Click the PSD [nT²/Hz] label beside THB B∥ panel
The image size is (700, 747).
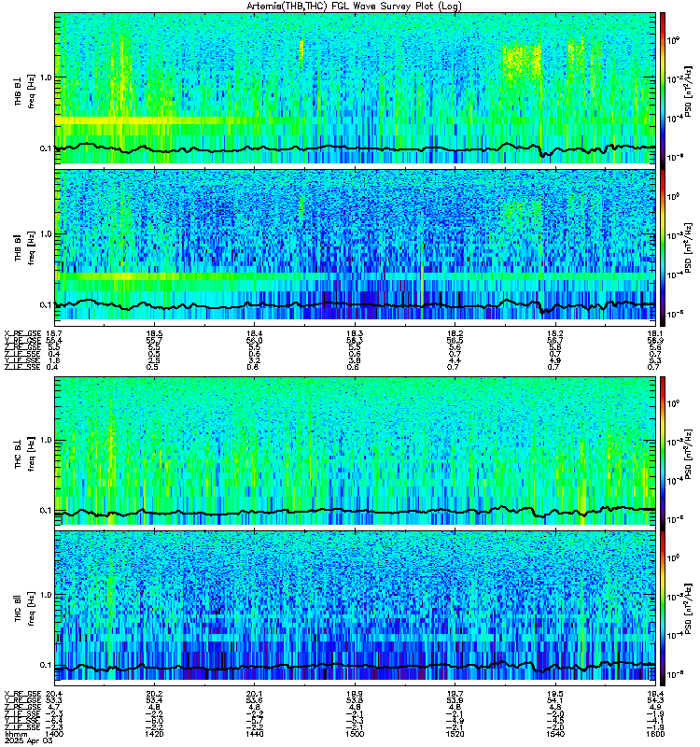point(688,247)
